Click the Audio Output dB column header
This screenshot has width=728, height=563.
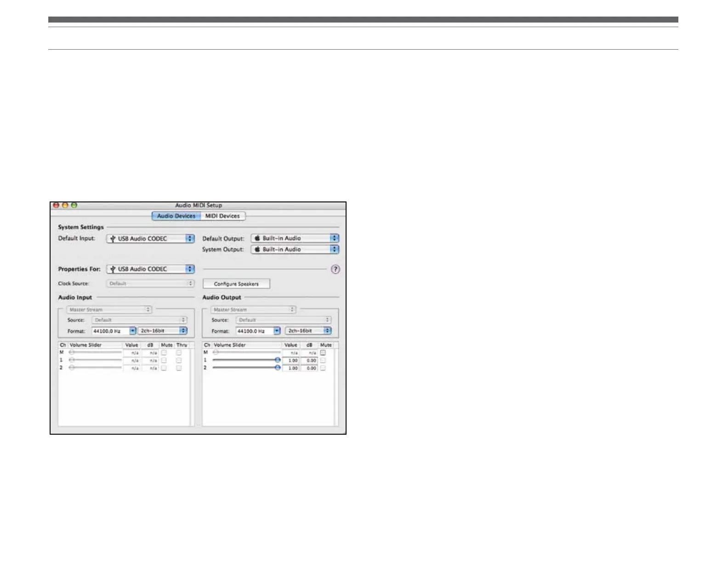[310, 345]
